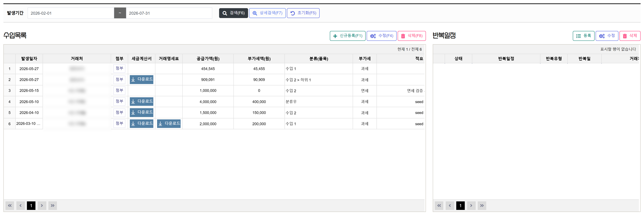644x215 pixels.
Task: Click 첨부 button in row 1
Action: click(119, 68)
